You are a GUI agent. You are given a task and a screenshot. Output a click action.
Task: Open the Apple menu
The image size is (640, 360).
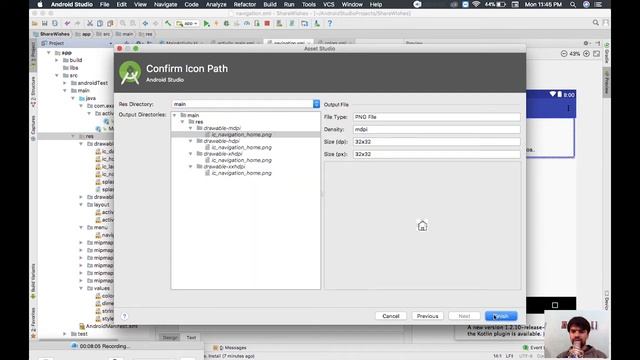[x=40, y=4]
